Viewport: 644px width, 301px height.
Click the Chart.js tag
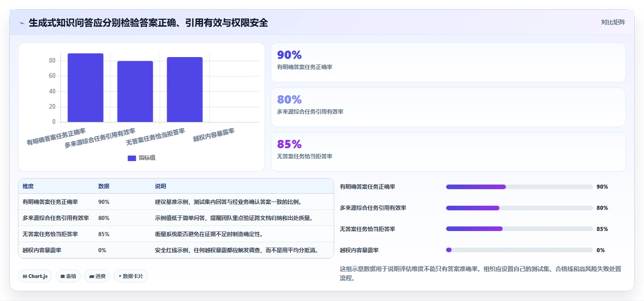click(x=35, y=276)
